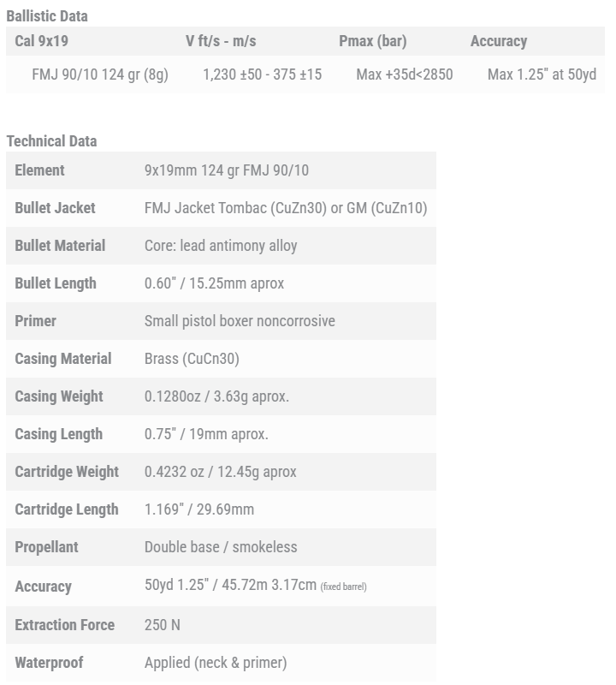Click the 1,230 ±50 velocity value
This screenshot has height=685, width=616.
point(262,74)
